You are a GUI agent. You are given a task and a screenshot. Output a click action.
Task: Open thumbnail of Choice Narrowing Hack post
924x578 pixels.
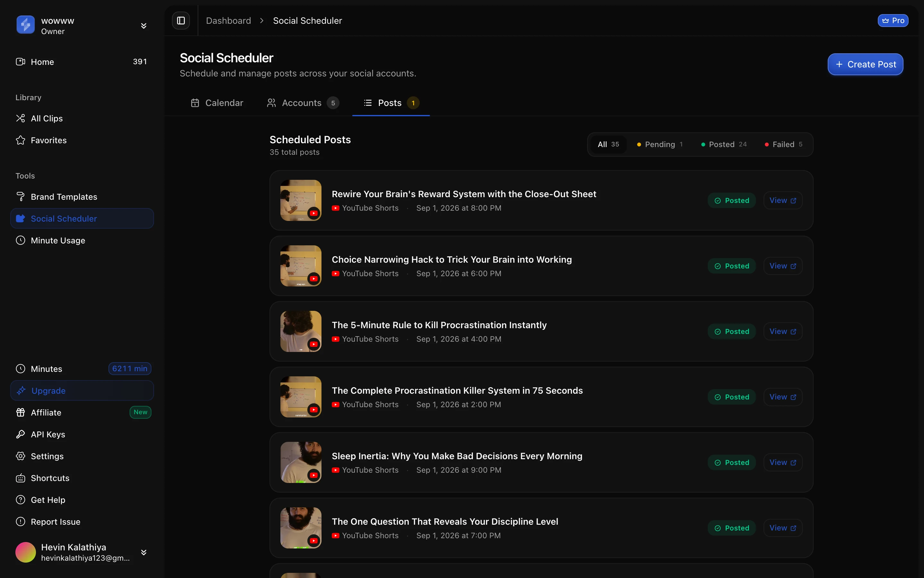tap(301, 266)
